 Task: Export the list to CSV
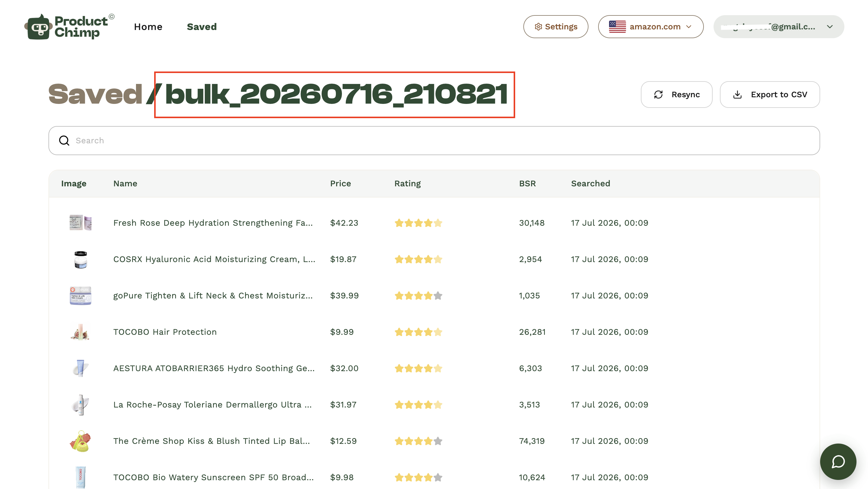click(x=770, y=94)
